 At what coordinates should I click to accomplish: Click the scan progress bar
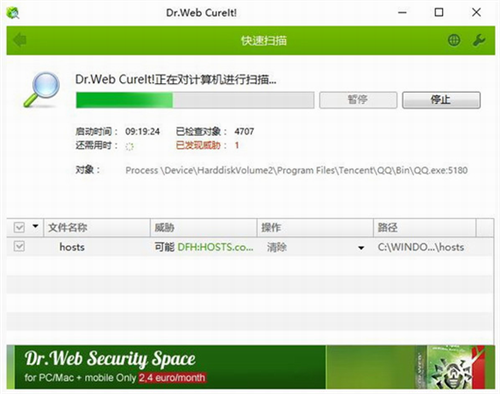pyautogui.click(x=195, y=100)
